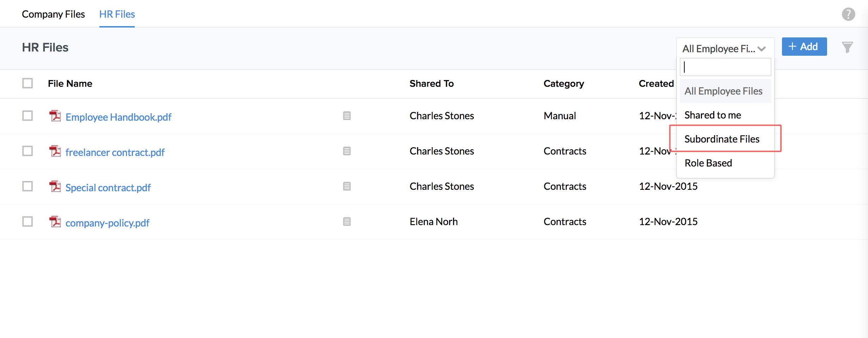Viewport: 868px width, 338px height.
Task: Click the PDF icon beside Employee Handbook.pdf
Action: point(55,116)
